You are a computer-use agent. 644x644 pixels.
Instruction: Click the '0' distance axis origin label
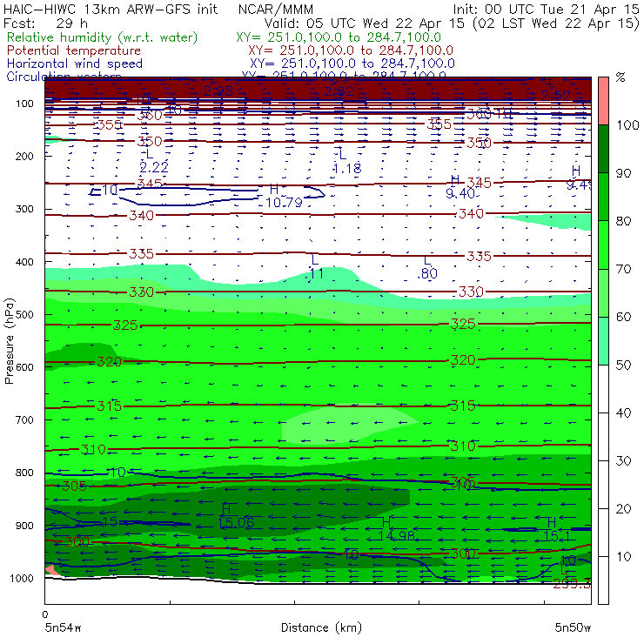(x=44, y=614)
